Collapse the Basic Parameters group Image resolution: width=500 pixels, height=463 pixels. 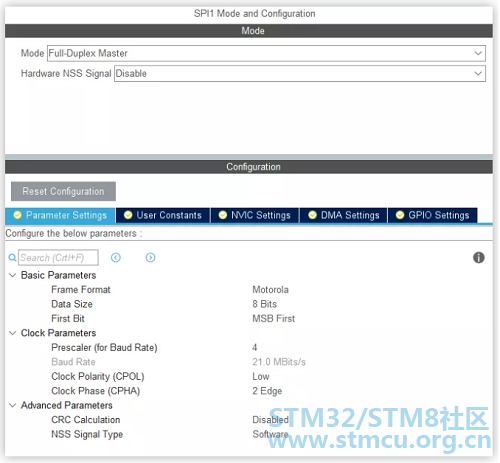(x=13, y=275)
